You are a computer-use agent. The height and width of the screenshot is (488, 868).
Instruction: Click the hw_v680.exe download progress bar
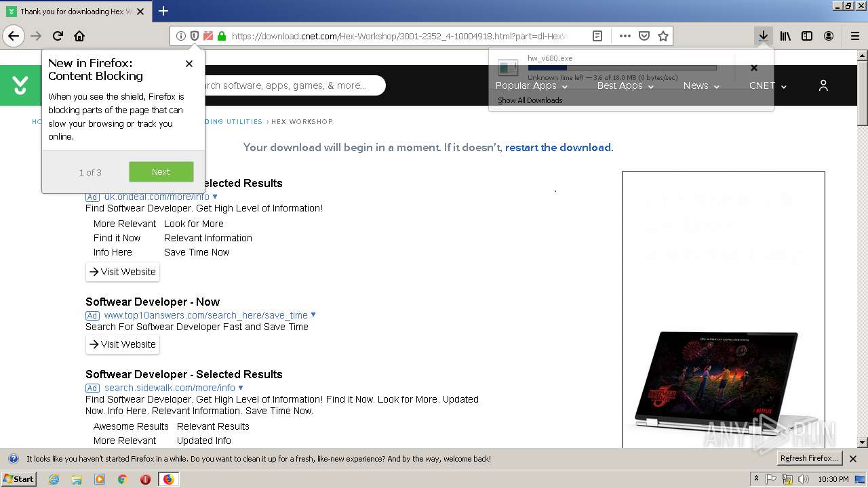tap(622, 68)
